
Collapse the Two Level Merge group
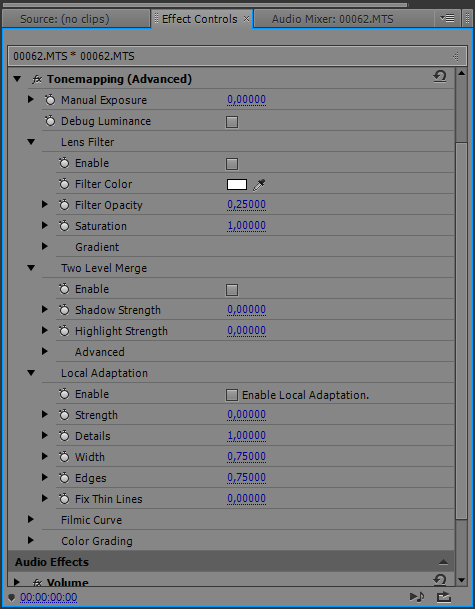tap(31, 268)
